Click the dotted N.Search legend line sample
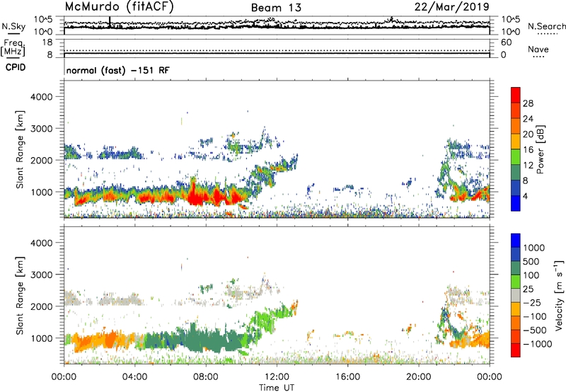The width and height of the screenshot is (566, 392). (547, 34)
